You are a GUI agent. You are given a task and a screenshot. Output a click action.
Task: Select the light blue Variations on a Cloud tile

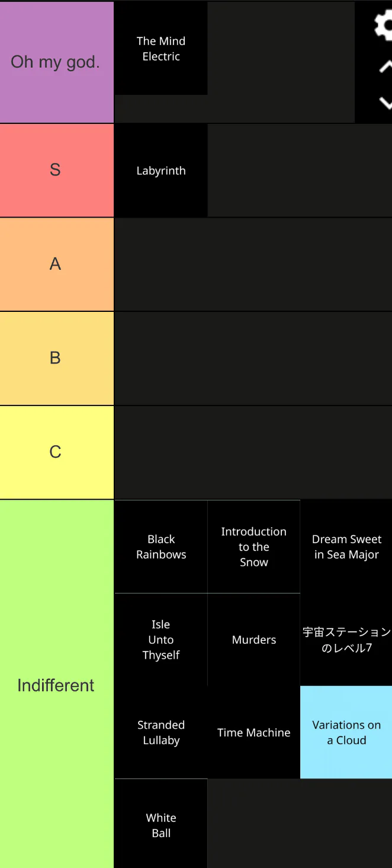point(346,733)
